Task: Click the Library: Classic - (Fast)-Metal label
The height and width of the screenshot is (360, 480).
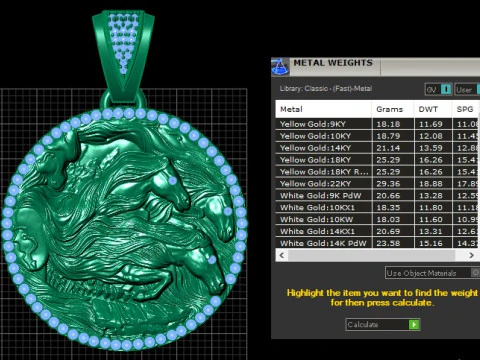Action: (x=326, y=89)
